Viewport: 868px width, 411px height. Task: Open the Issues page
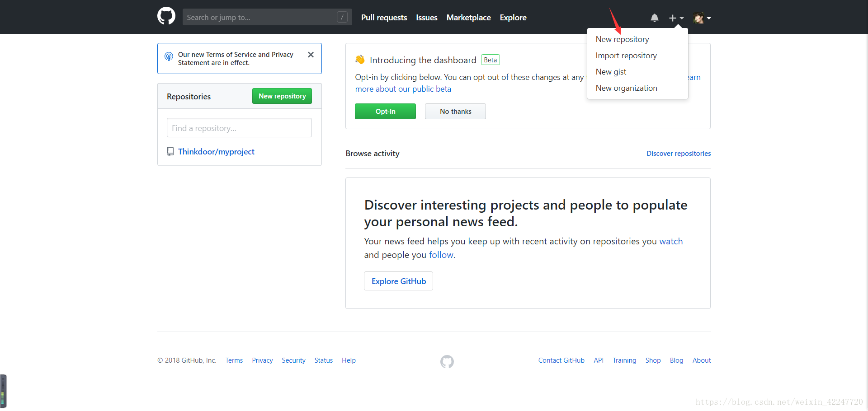(x=426, y=18)
